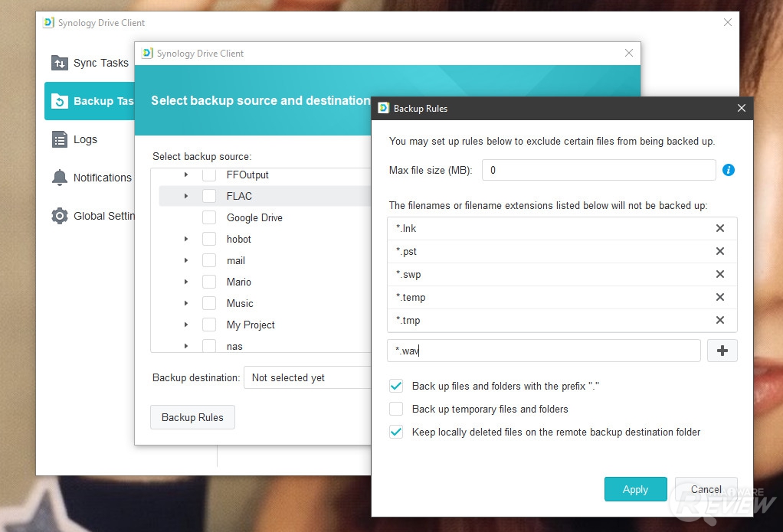Remove the *.pst exclusion rule
This screenshot has height=532, width=783.
tap(720, 251)
